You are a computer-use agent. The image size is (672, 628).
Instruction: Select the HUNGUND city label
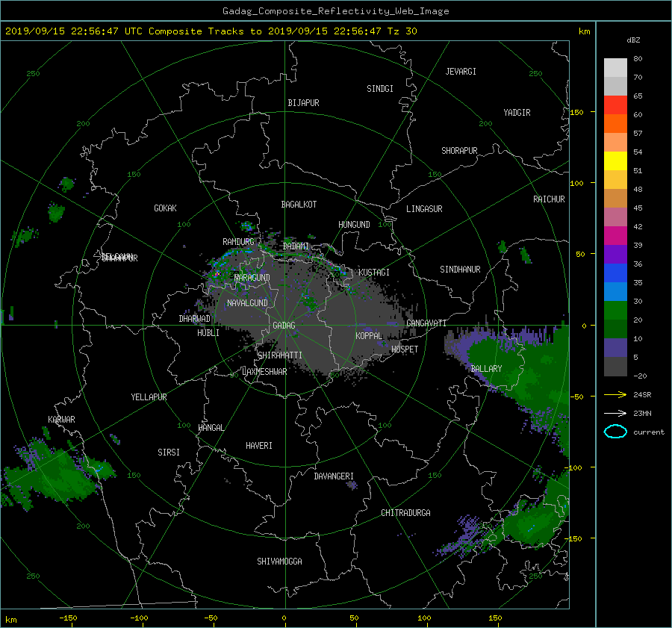tap(354, 225)
